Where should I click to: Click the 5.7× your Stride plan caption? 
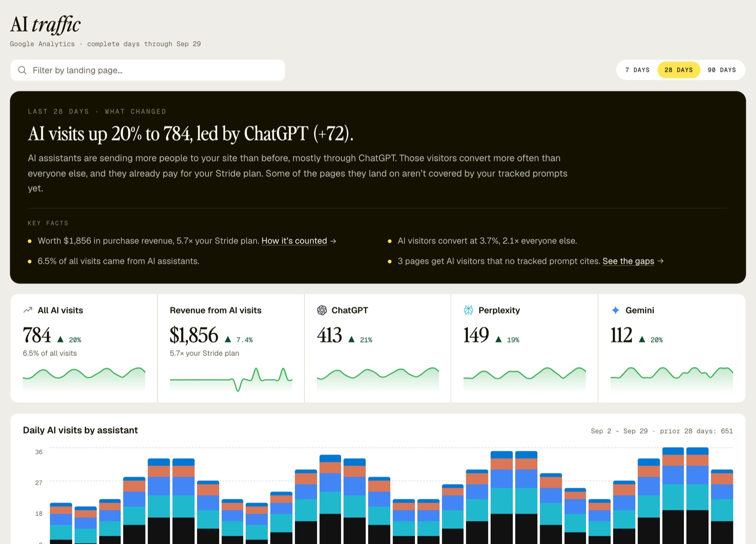click(x=205, y=353)
